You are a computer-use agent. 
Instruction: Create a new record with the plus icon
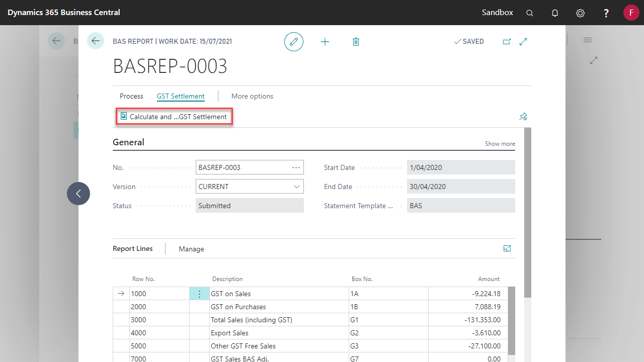coord(325,42)
